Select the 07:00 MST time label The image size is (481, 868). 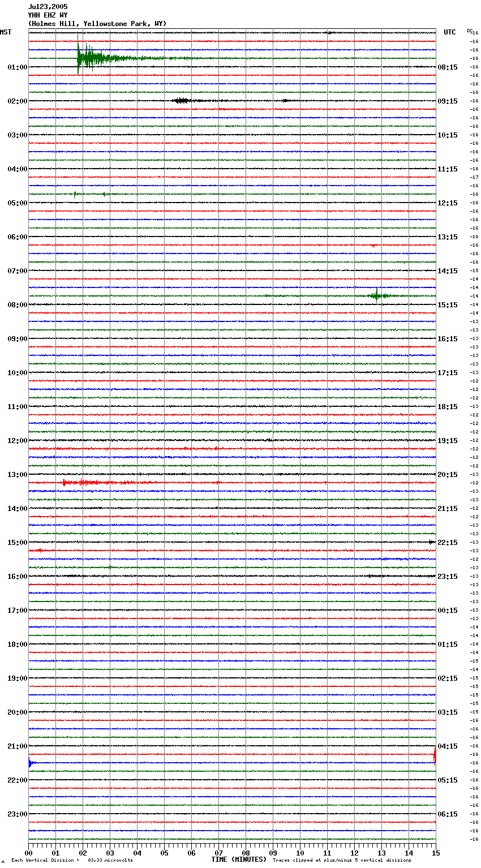pos(18,271)
